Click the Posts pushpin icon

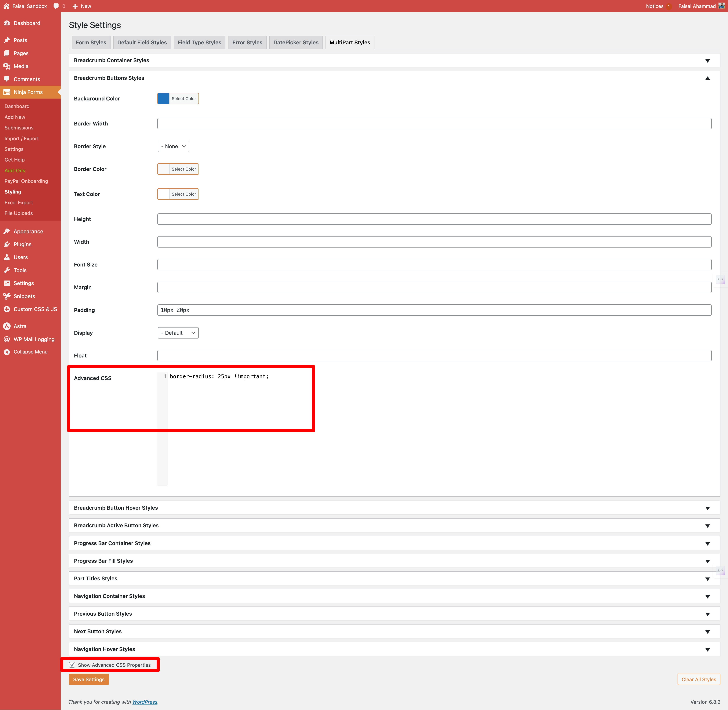pos(7,40)
